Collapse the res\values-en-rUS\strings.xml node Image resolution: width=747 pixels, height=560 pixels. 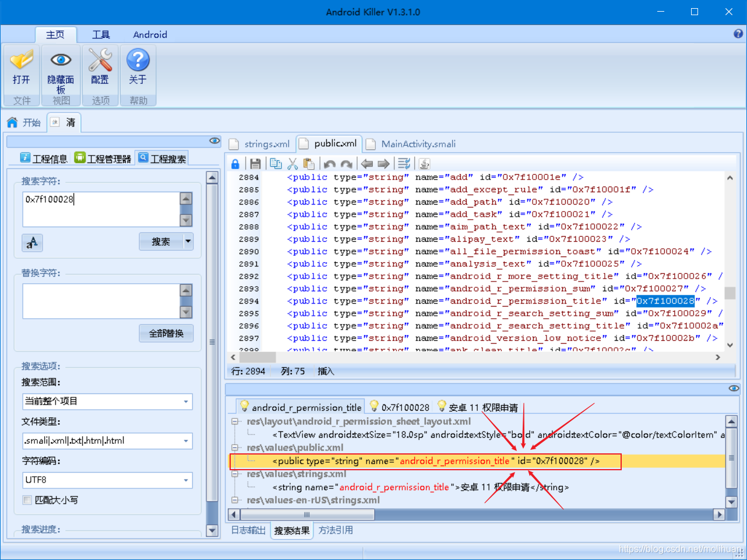[234, 500]
